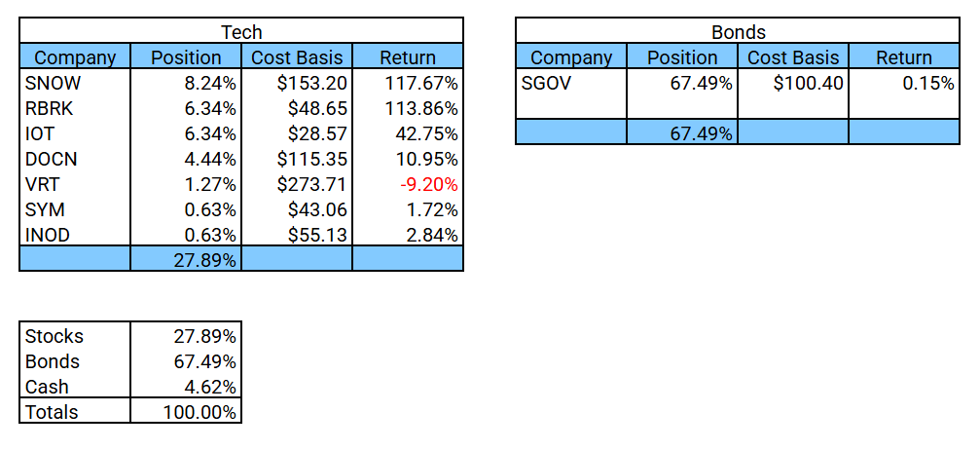
Task: Select the Return header in Tech table
Action: (x=408, y=56)
